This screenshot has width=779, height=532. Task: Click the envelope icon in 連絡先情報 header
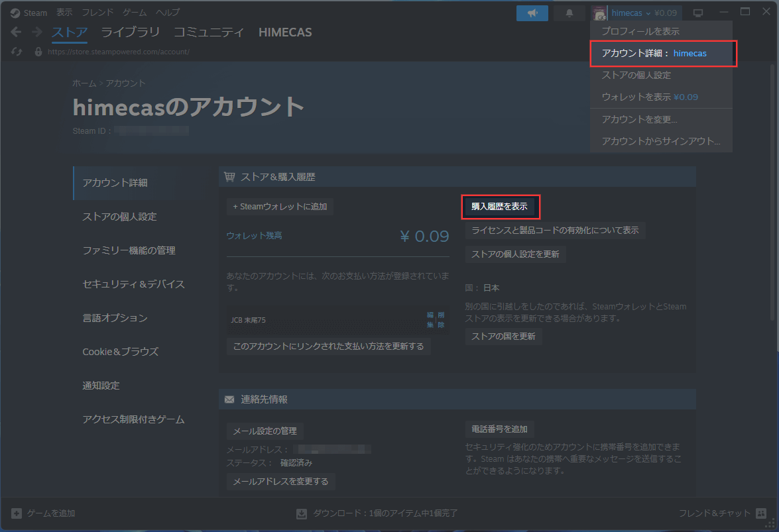229,399
